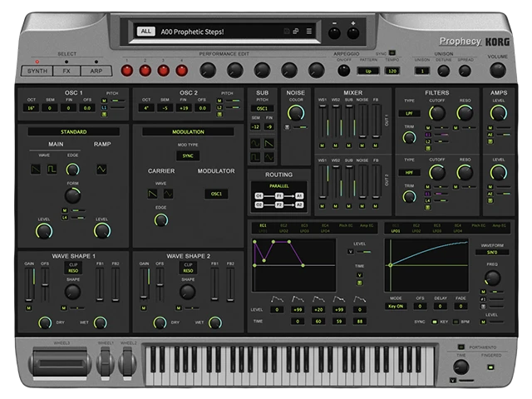This screenshot has height=399, width=532.
Task: Toggle LFO Sync KEY switch
Action: pos(434,322)
